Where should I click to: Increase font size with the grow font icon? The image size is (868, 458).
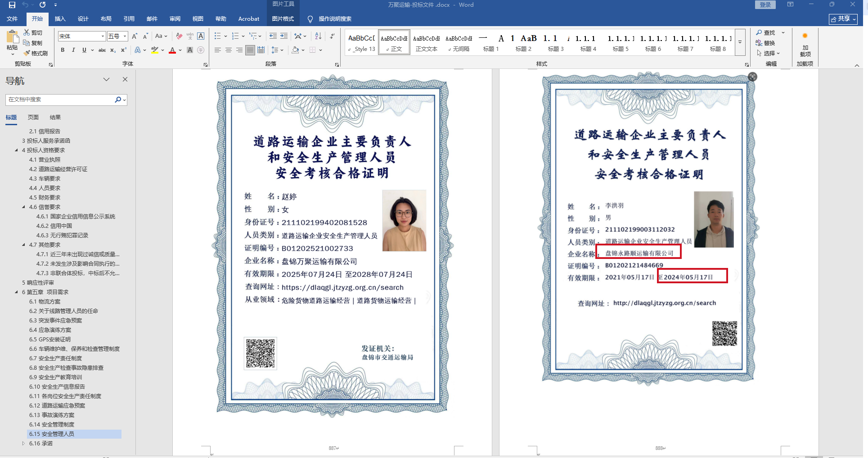pyautogui.click(x=134, y=36)
